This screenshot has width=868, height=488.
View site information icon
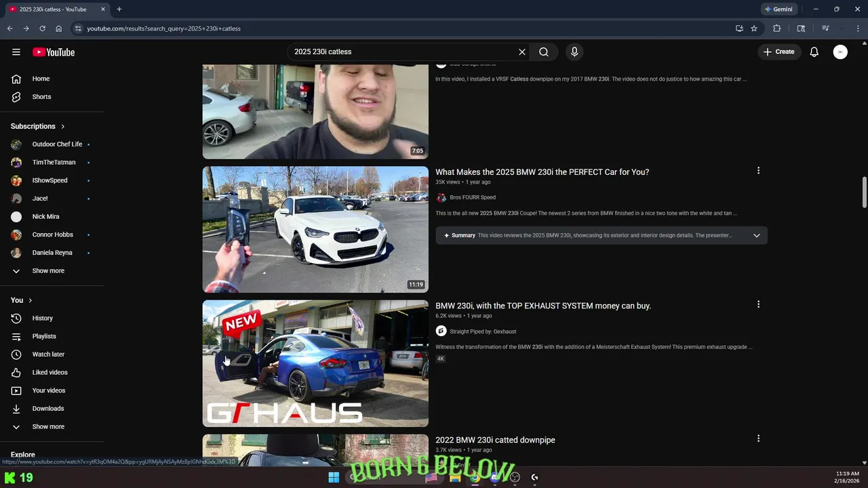(x=78, y=28)
